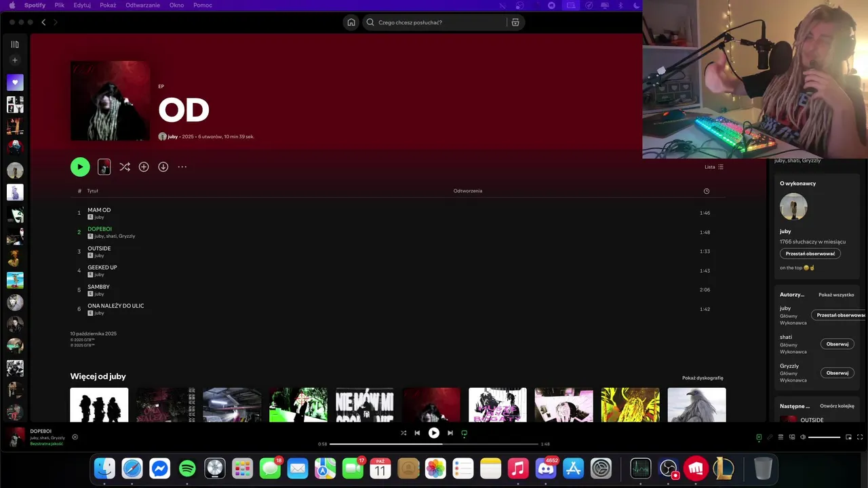Open the Okno menu

coord(176,5)
